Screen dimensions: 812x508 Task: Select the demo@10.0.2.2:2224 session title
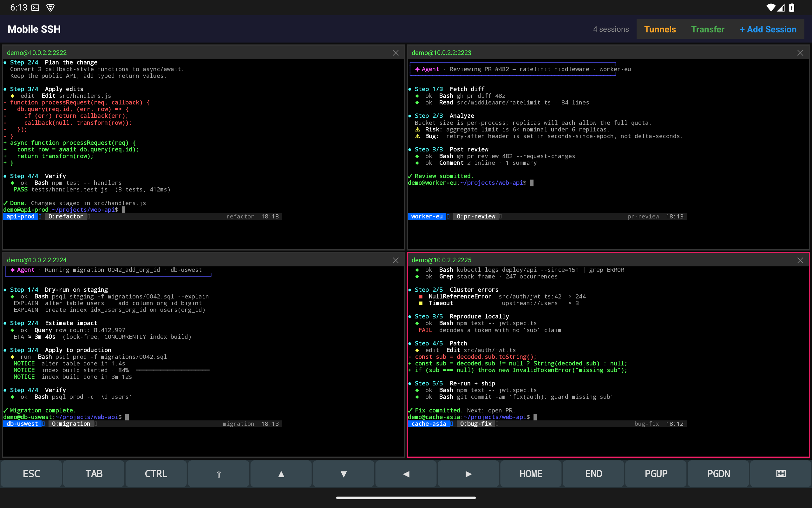pos(37,260)
